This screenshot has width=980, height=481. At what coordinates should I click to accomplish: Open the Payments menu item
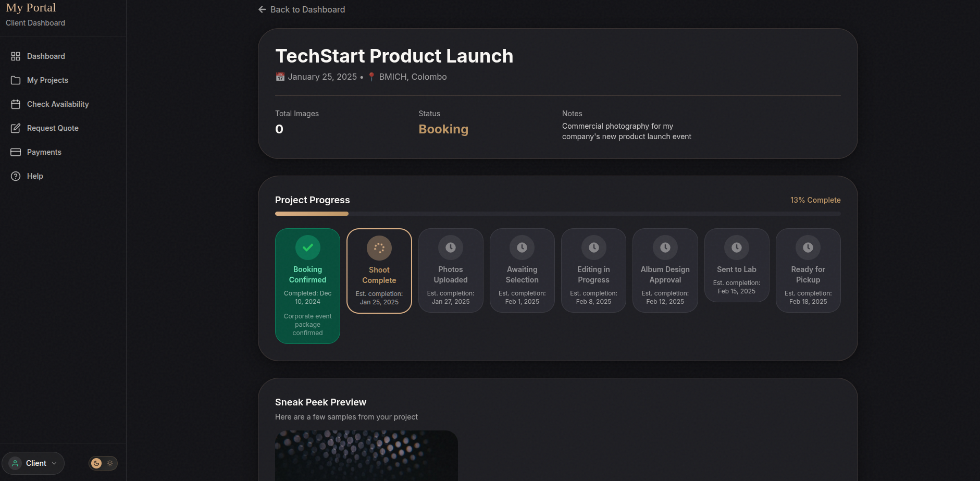pos(44,152)
